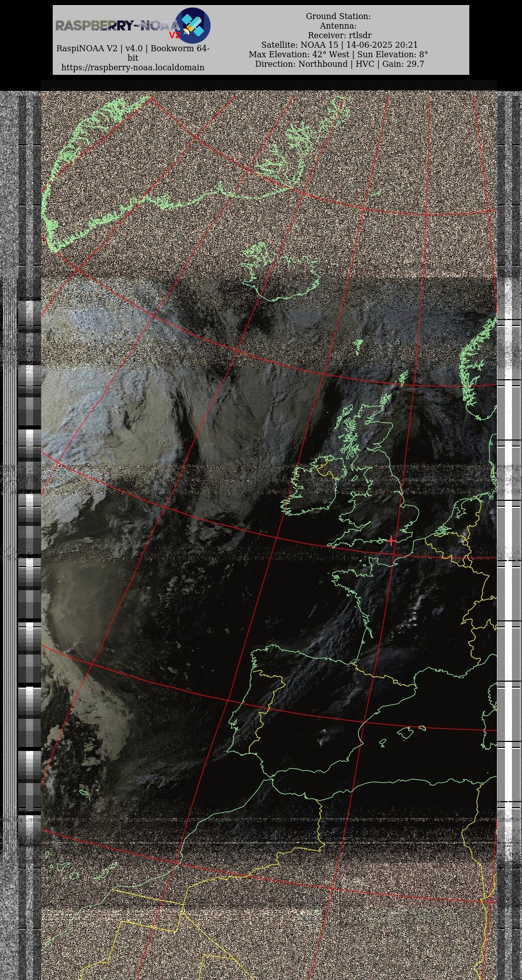The height and width of the screenshot is (980, 522).
Task: Click the "RaspiNOAA V2 | v4.0 | Bookworm 64-" text
Action: 133,49
